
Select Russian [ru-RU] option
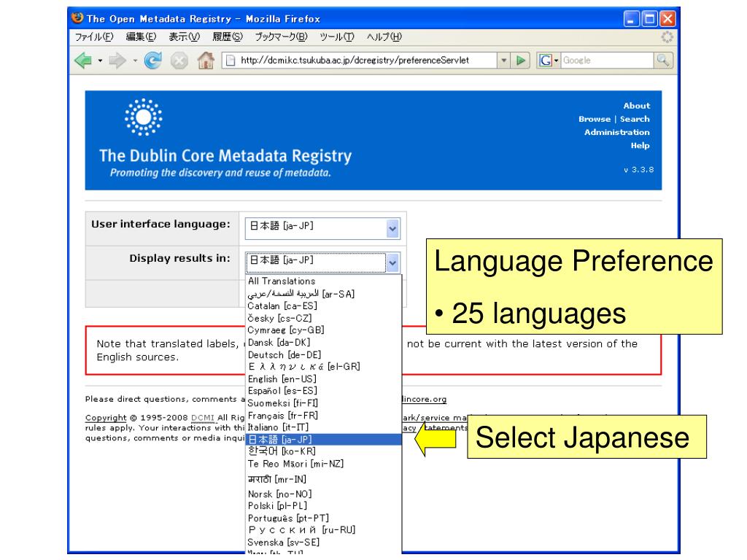pyautogui.click(x=323, y=530)
